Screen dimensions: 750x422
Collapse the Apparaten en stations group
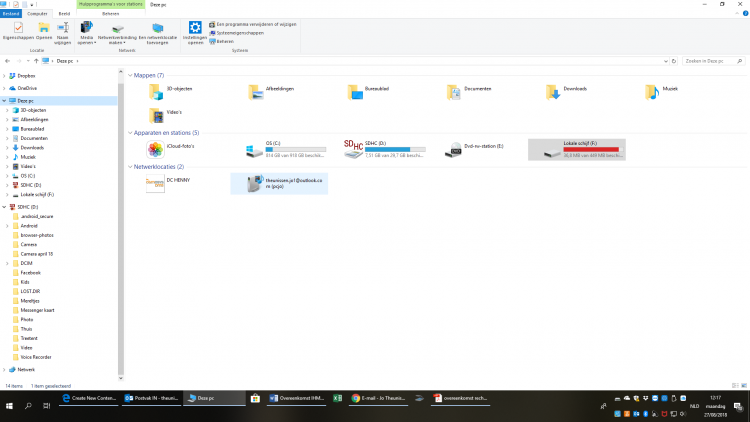(130, 132)
